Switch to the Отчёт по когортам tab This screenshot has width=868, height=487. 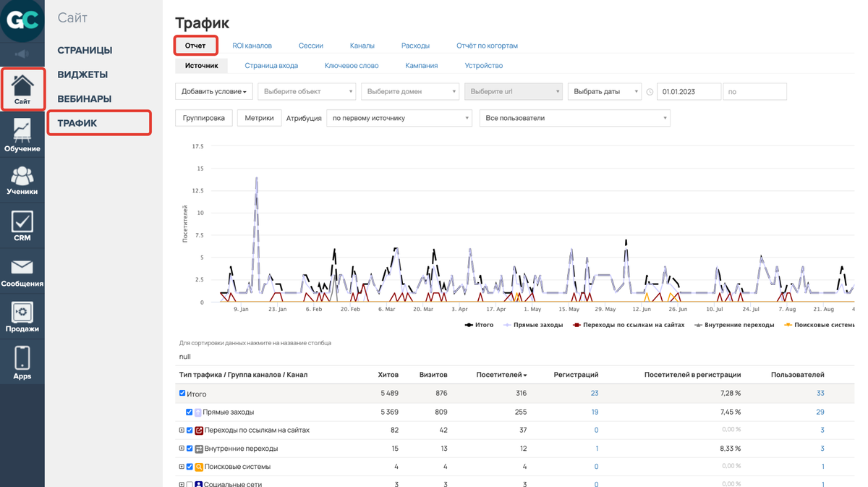pos(488,46)
